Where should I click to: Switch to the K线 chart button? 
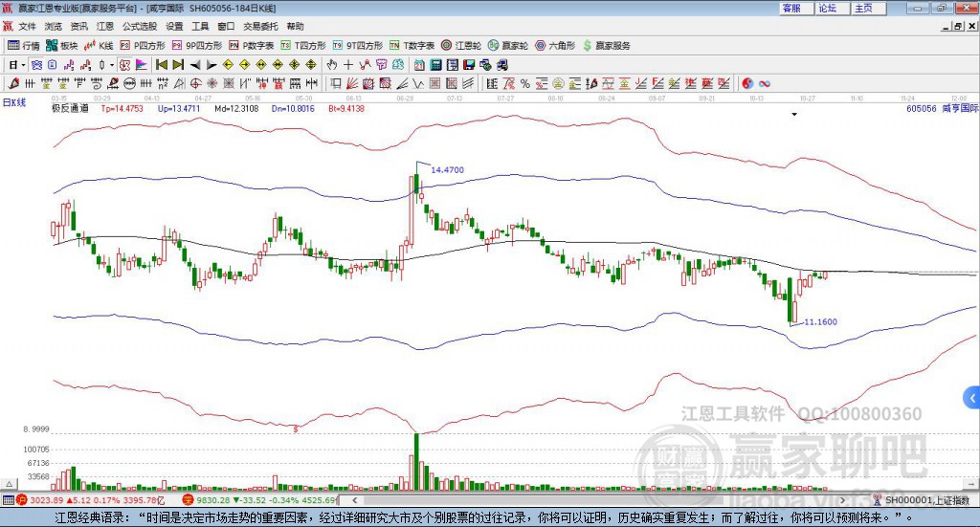coord(99,46)
